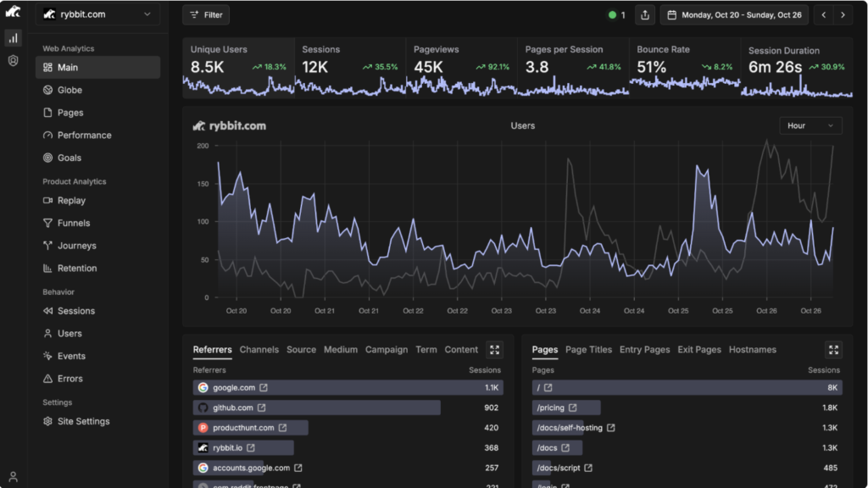Open the Journeys section
The width and height of the screenshot is (868, 488).
tap(98, 246)
